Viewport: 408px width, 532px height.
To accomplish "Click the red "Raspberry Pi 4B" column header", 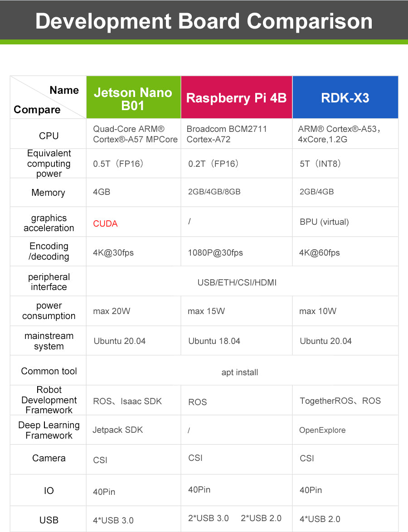I will 237,97.
